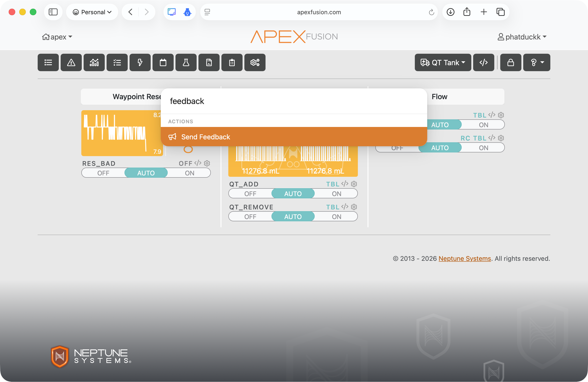Set RES_BAD outlet to OFF
The image size is (588, 382).
tap(103, 173)
